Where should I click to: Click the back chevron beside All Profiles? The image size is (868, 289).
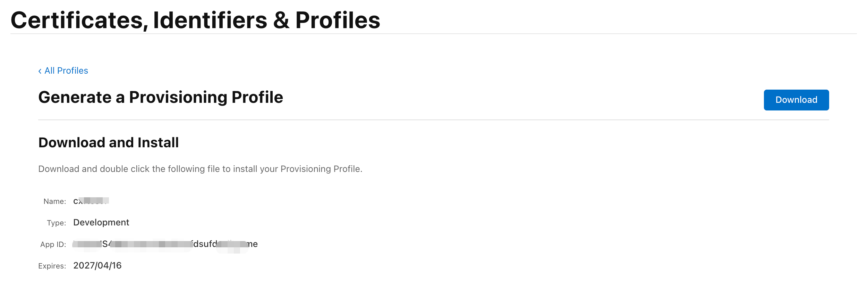pyautogui.click(x=40, y=71)
